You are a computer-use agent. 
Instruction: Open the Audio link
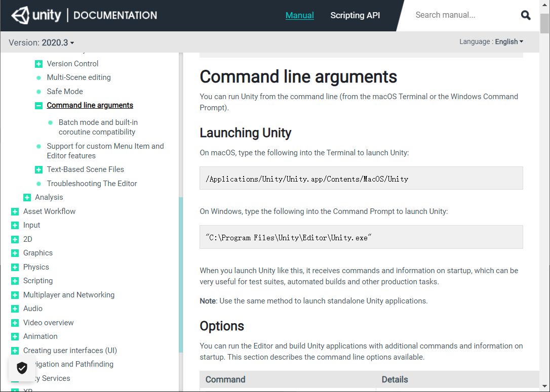[x=32, y=309]
